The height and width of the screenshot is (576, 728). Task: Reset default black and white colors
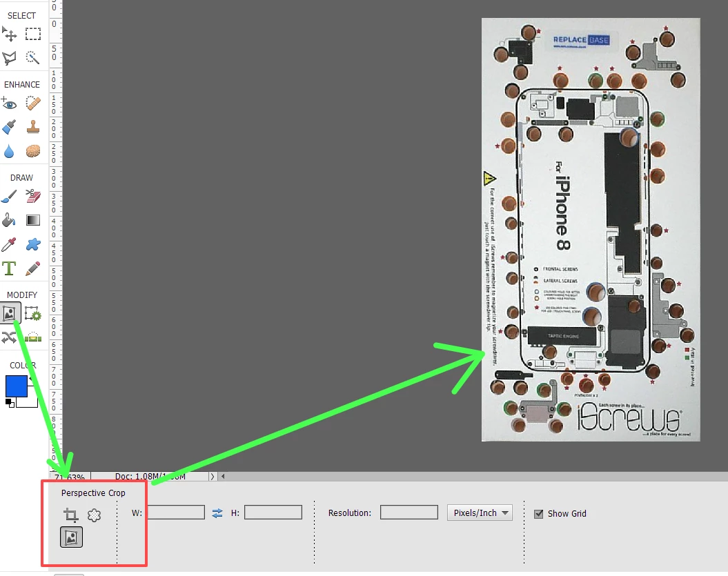tap(10, 403)
